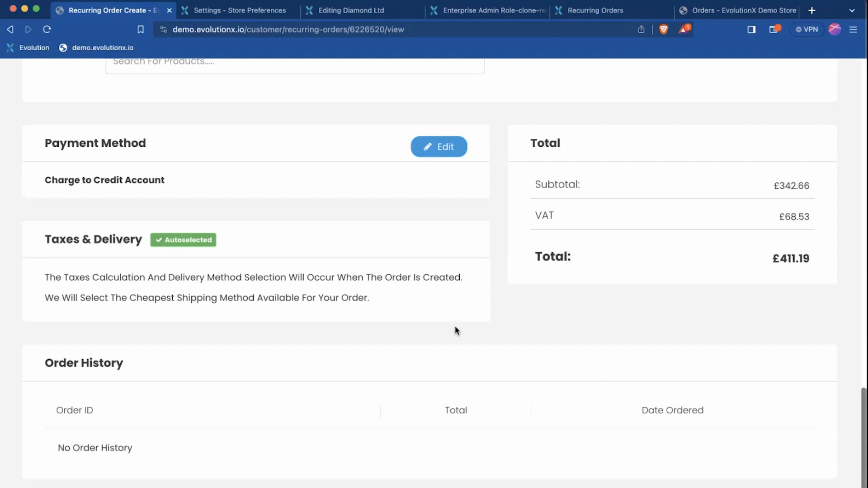
Task: Open the Recurring Orders tab
Action: coord(595,10)
